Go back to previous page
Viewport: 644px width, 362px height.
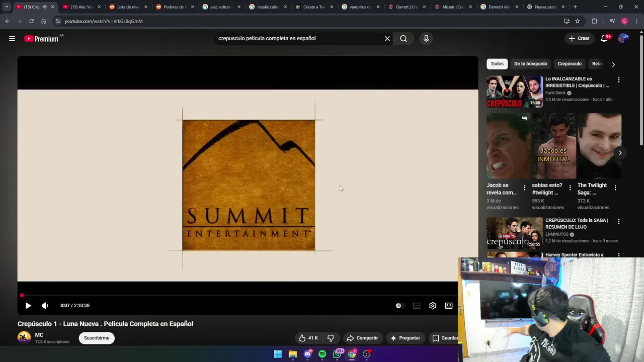7,21
